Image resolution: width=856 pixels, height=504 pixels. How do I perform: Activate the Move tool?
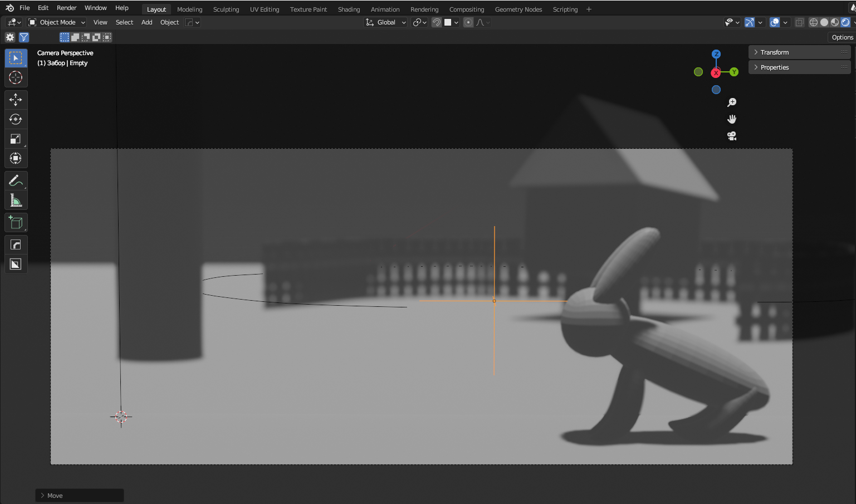[16, 100]
